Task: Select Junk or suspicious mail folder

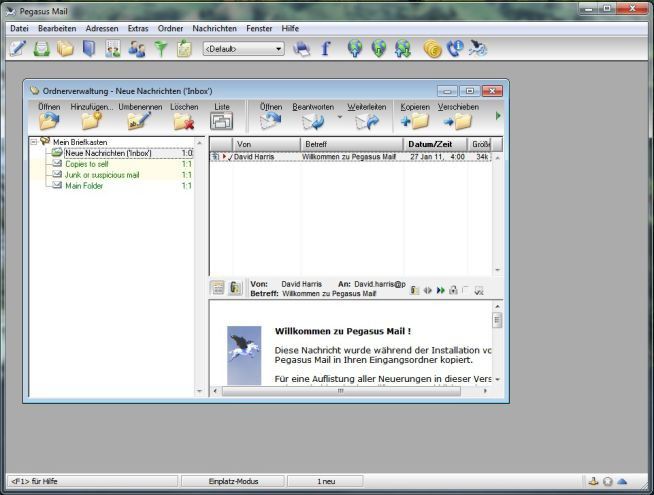Action: click(102, 175)
